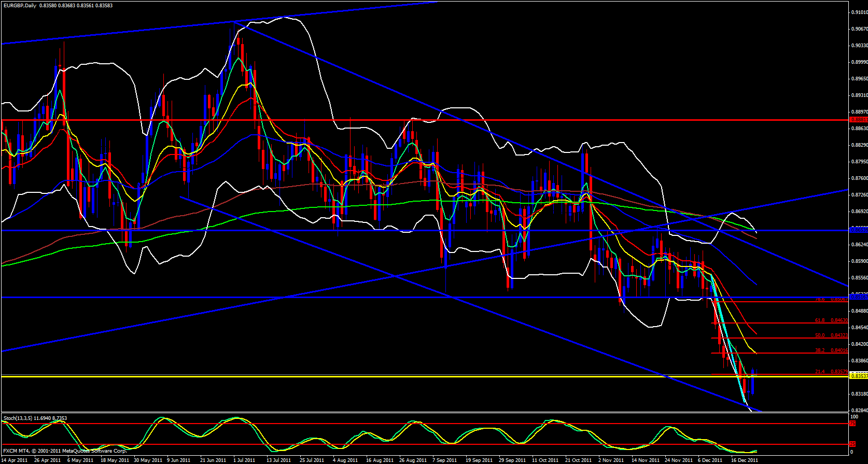Image resolution: width=868 pixels, height=464 pixels.
Task: Click the red 75 stochastic level tag
Action: point(852,424)
